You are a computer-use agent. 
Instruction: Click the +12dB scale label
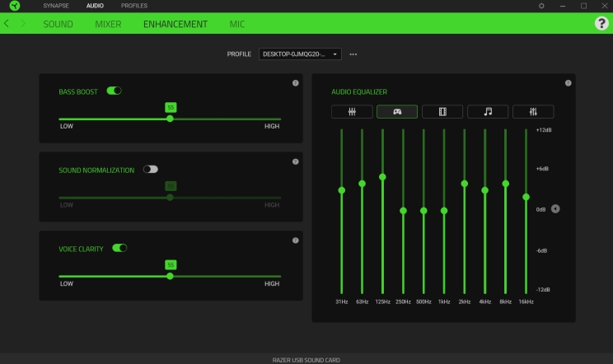[544, 130]
